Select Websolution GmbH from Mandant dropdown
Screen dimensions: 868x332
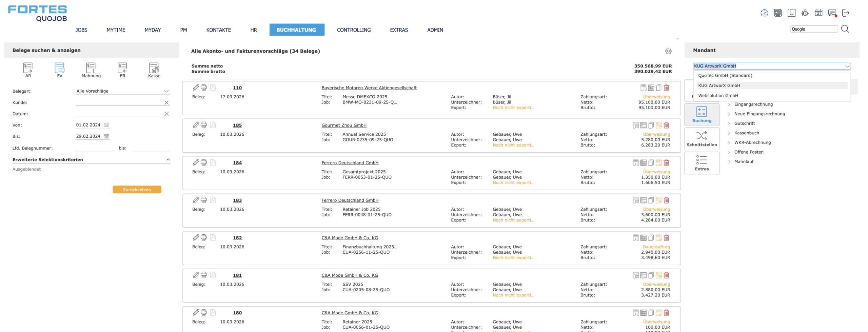pos(718,95)
